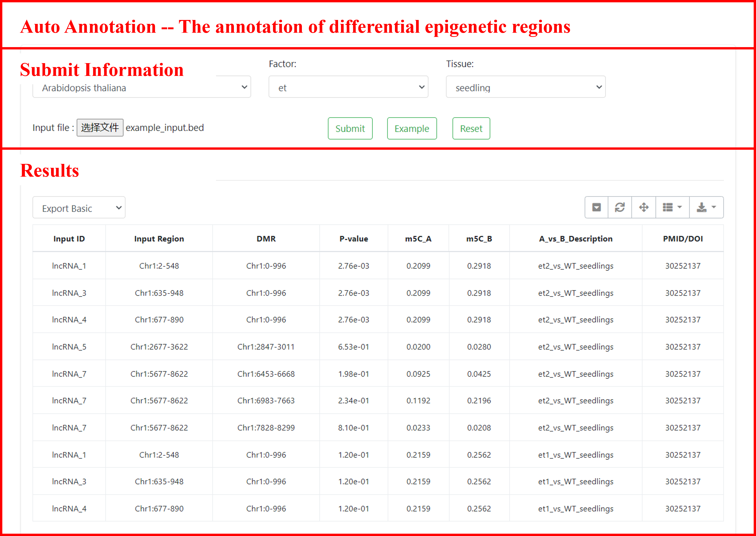The image size is (756, 536).
Task: Click the Reset button
Action: click(471, 128)
